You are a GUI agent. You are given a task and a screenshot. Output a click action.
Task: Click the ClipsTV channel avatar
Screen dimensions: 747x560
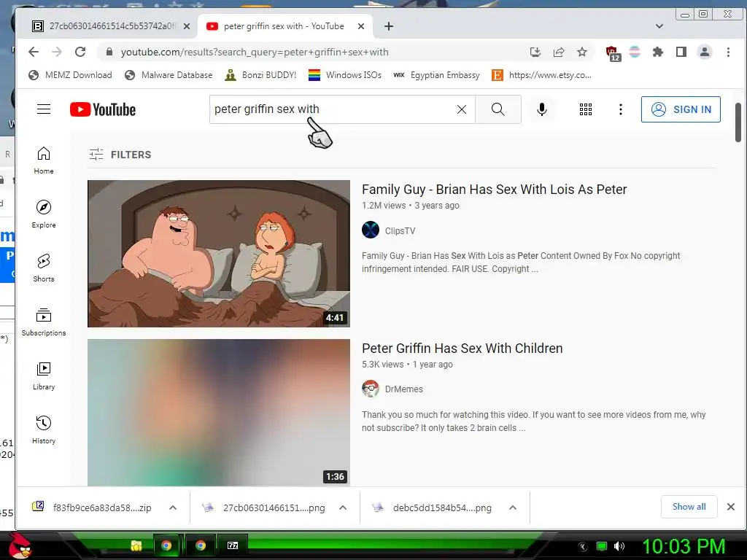pyautogui.click(x=370, y=230)
